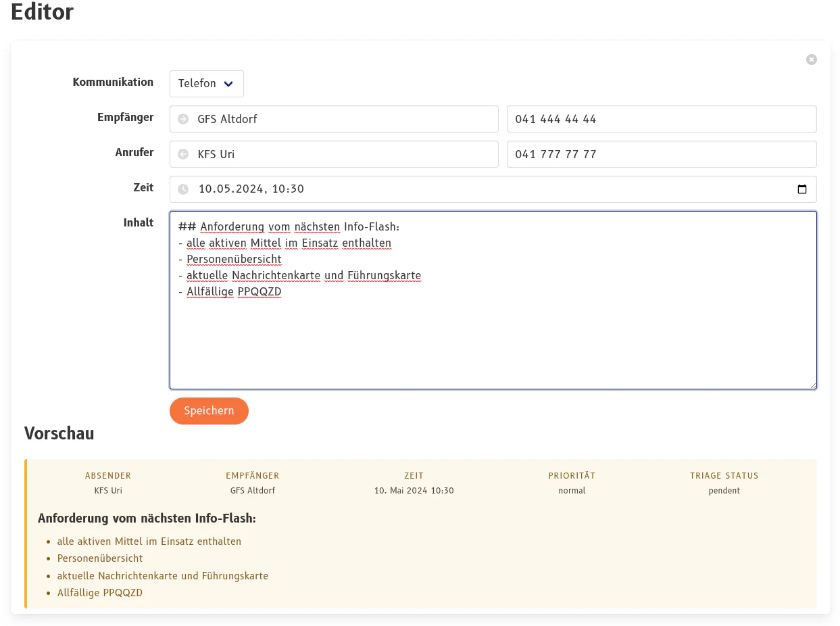Click the Kommunikation label
This screenshot has height=626, width=840.
(113, 82)
